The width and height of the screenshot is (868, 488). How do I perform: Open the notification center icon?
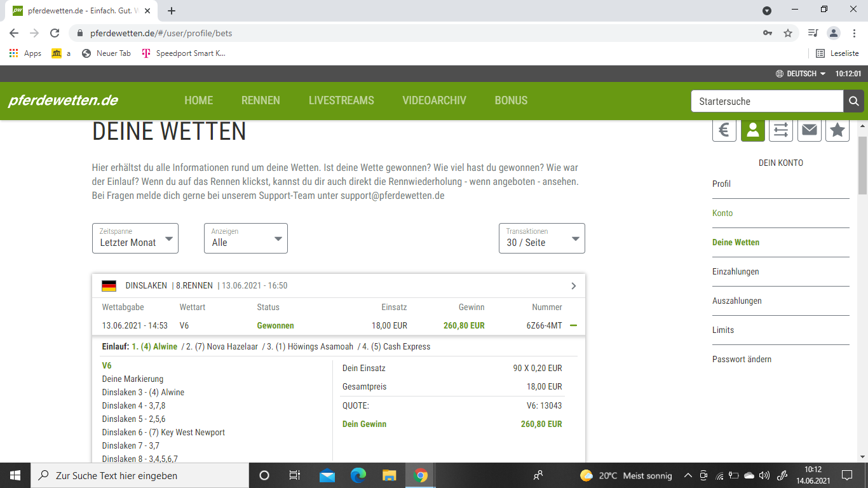(x=847, y=475)
